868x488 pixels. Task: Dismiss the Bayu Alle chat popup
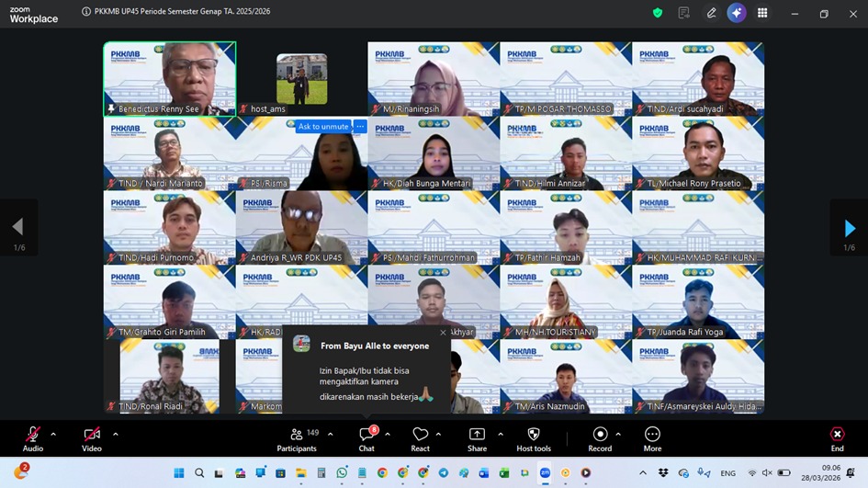(443, 333)
